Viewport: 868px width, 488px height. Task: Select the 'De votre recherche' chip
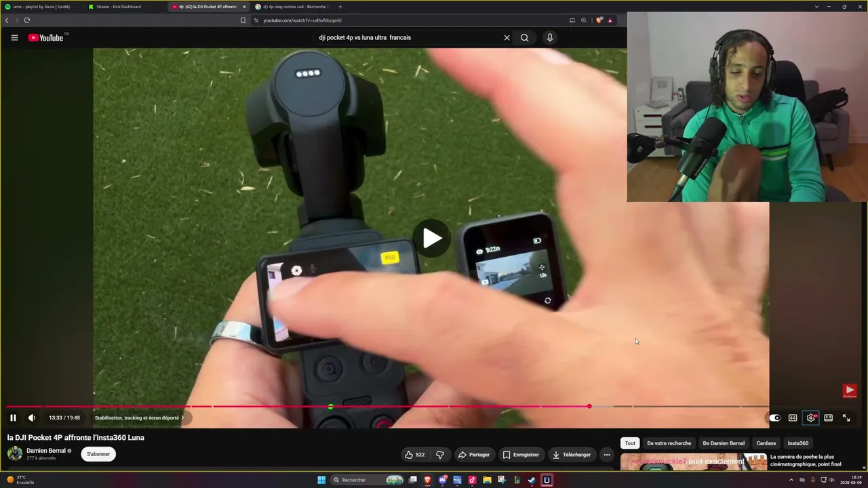point(669,443)
